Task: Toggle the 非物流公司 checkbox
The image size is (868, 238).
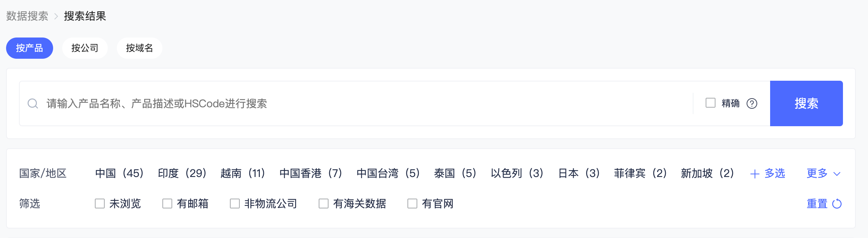Action: (235, 204)
